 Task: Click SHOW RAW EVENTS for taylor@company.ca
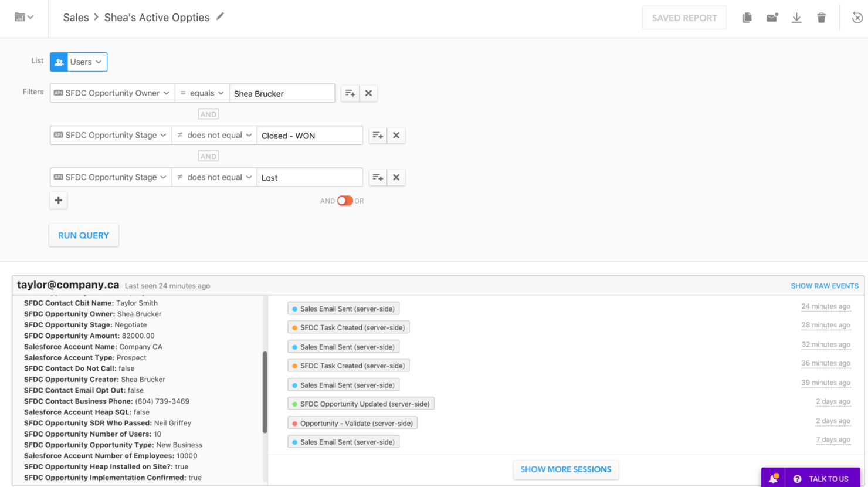(824, 285)
